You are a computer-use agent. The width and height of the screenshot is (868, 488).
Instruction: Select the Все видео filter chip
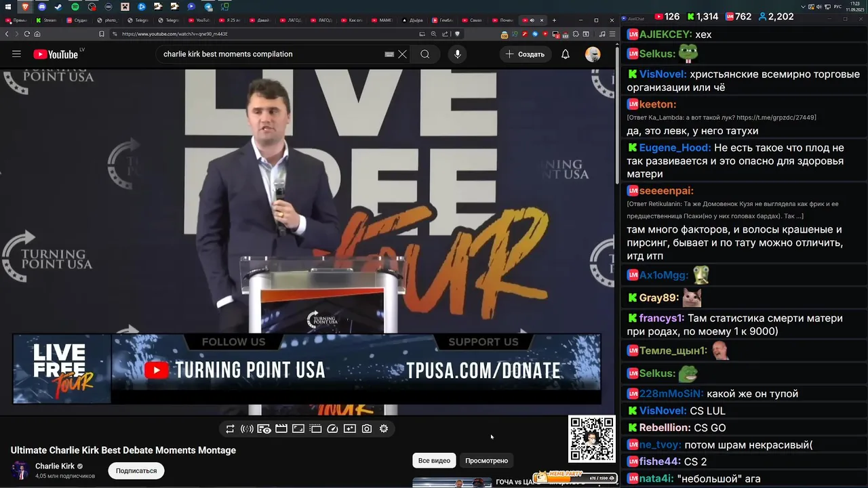tap(434, 460)
